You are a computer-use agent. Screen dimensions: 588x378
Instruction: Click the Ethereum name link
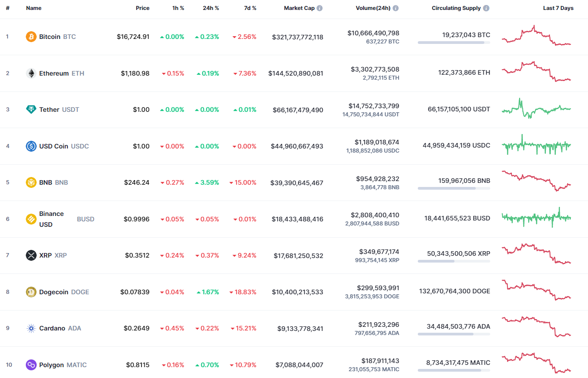click(x=53, y=73)
